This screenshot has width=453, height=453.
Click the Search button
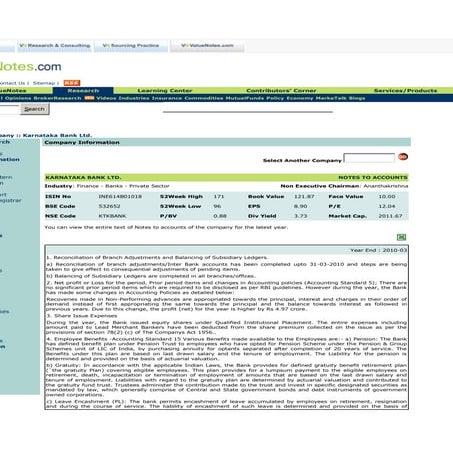[x=35, y=109]
